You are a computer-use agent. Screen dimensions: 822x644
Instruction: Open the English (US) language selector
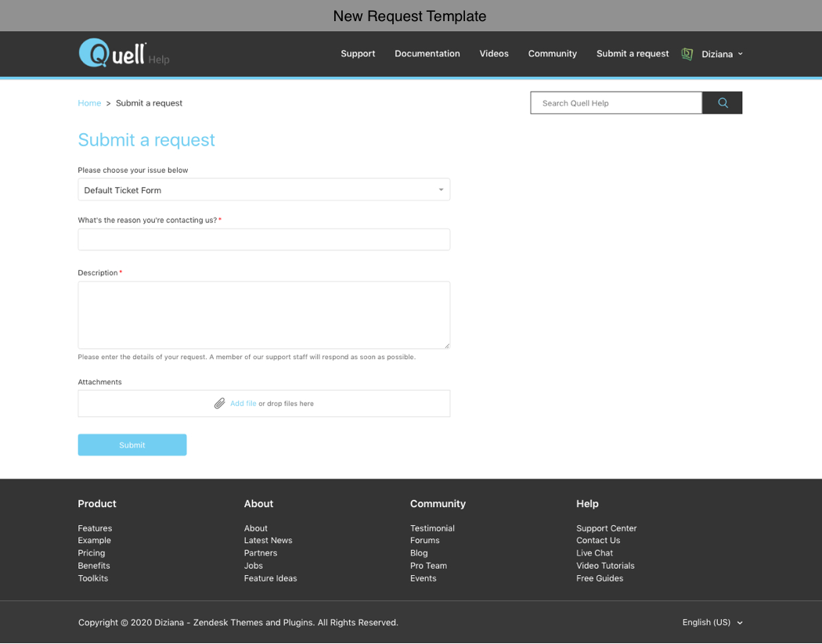[x=712, y=622]
